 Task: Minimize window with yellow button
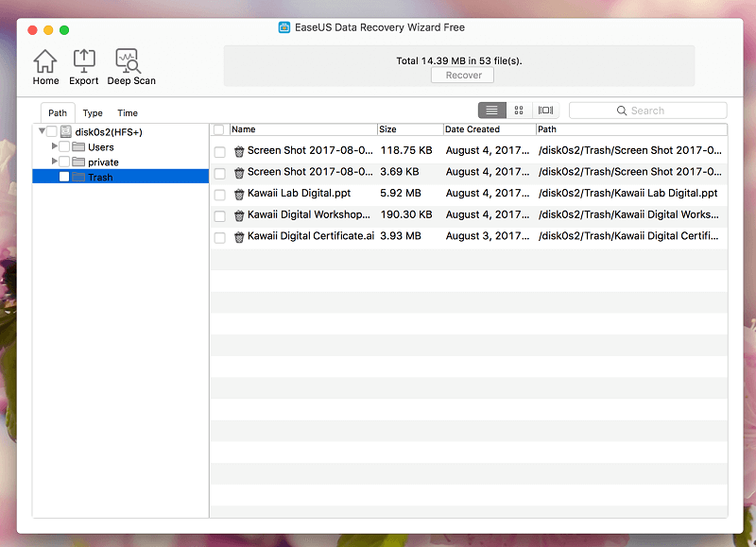pyautogui.click(x=48, y=30)
